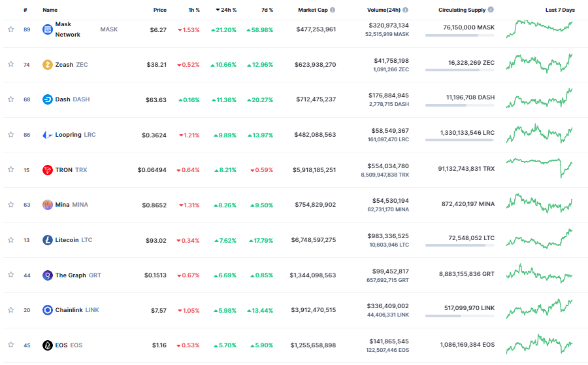The height and width of the screenshot is (365, 588).
Task: Open the EOS coin logo
Action: tap(48, 345)
